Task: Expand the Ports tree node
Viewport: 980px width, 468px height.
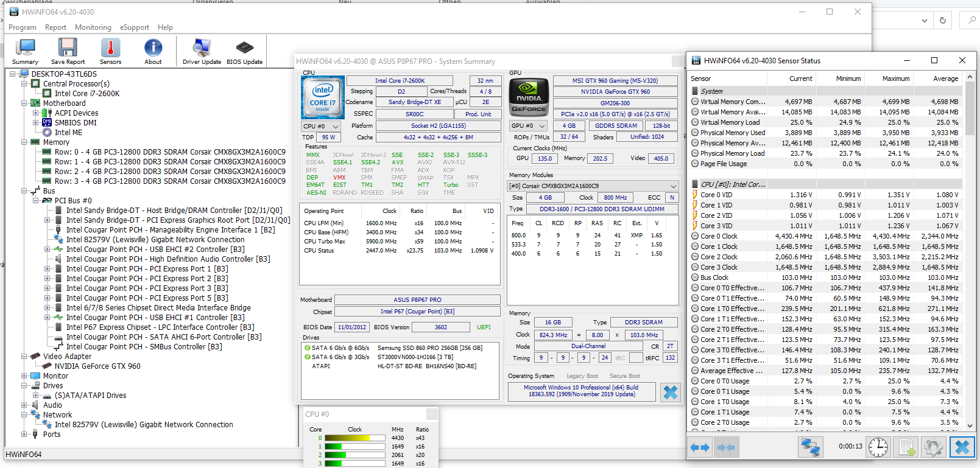Action: pyautogui.click(x=24, y=435)
